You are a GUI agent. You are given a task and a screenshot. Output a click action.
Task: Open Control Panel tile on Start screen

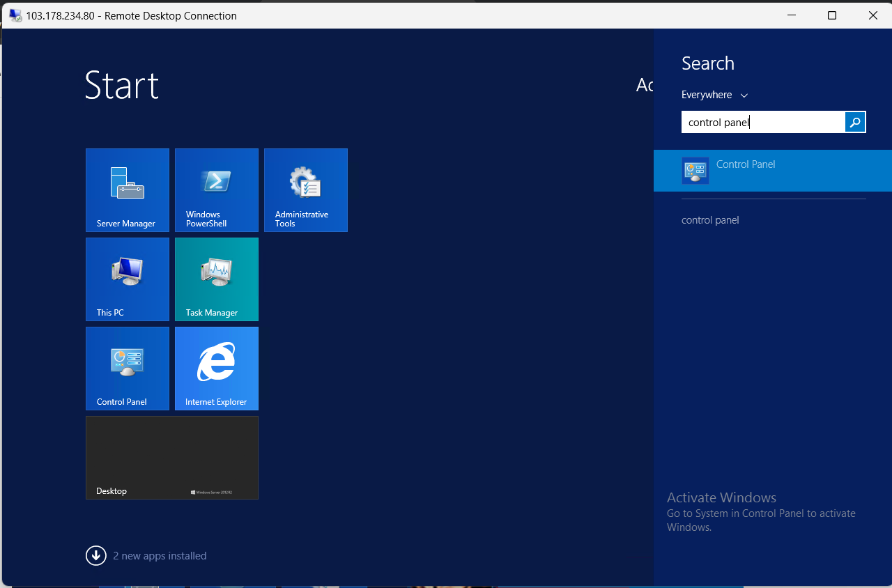pyautogui.click(x=128, y=369)
